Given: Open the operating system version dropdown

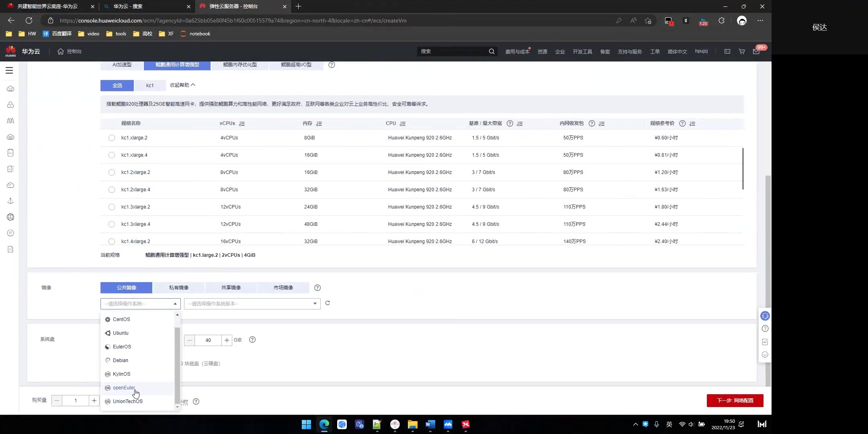Looking at the screenshot, I should point(251,303).
